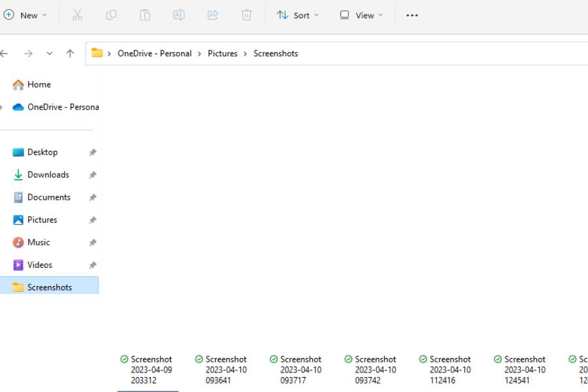Open the See more ellipsis menu
Screen dimensions: 588x392
pyautogui.click(x=412, y=16)
